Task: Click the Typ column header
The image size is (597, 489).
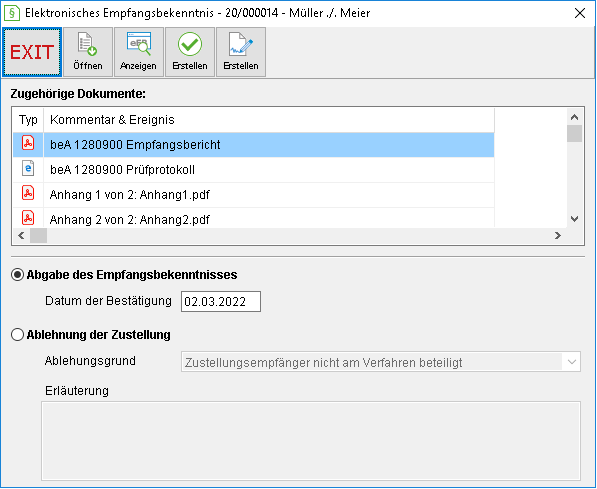Action: click(28, 120)
